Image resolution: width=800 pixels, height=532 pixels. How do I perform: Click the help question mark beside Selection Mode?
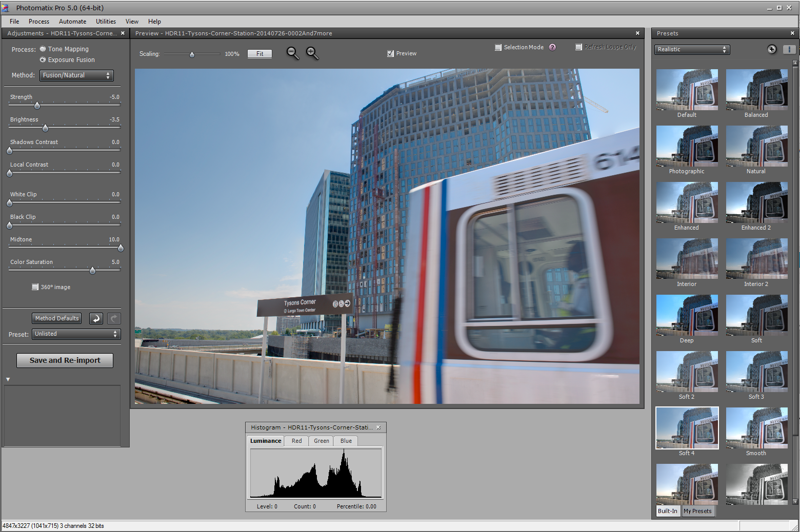[553, 47]
